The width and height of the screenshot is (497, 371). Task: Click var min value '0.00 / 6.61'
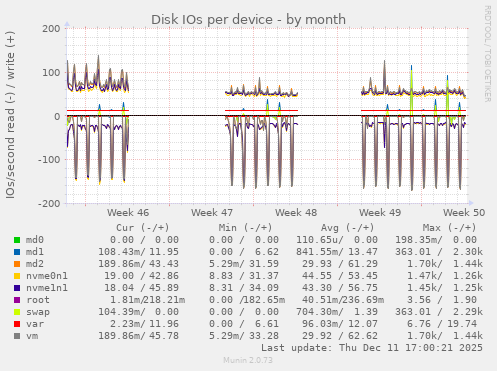coord(244,324)
